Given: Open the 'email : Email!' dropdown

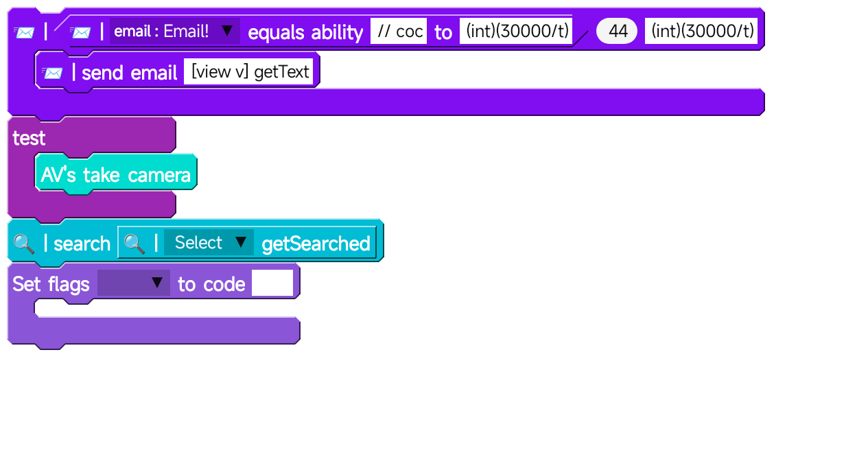Looking at the screenshot, I should click(x=174, y=32).
